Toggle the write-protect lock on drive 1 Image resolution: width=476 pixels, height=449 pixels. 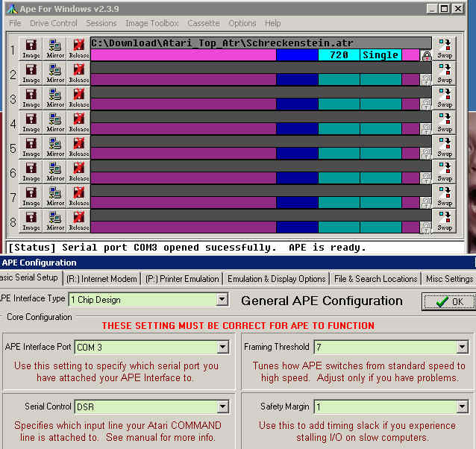pos(426,55)
